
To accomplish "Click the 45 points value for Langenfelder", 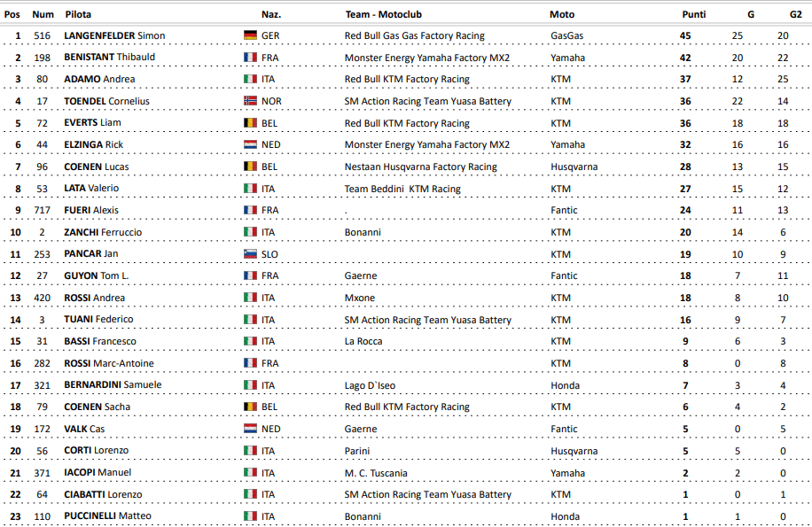I will click(x=685, y=36).
